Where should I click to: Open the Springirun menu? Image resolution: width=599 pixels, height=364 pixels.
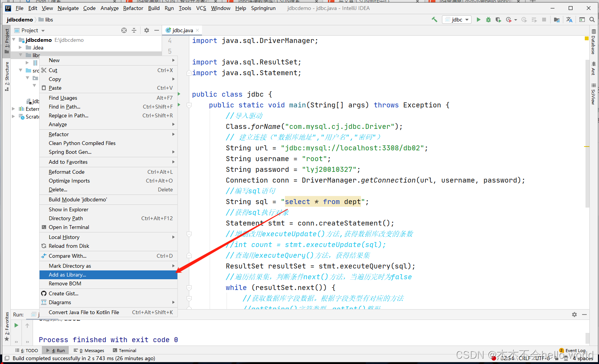click(263, 8)
